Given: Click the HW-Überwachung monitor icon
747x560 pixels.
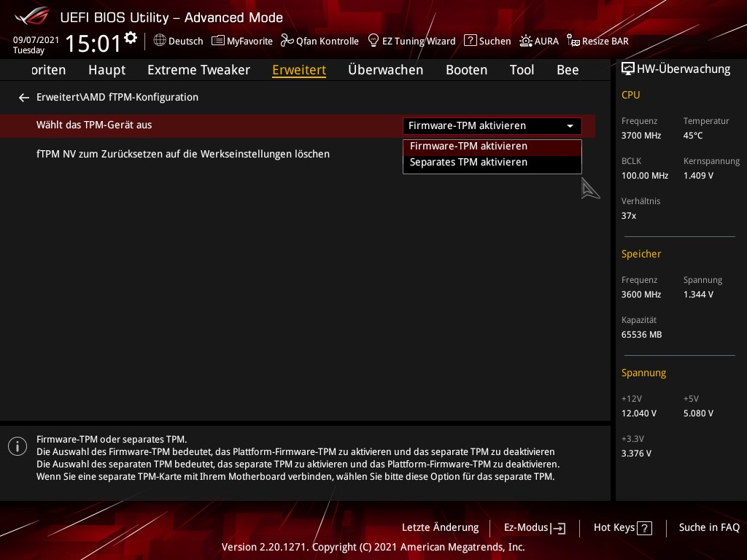Looking at the screenshot, I should (628, 69).
